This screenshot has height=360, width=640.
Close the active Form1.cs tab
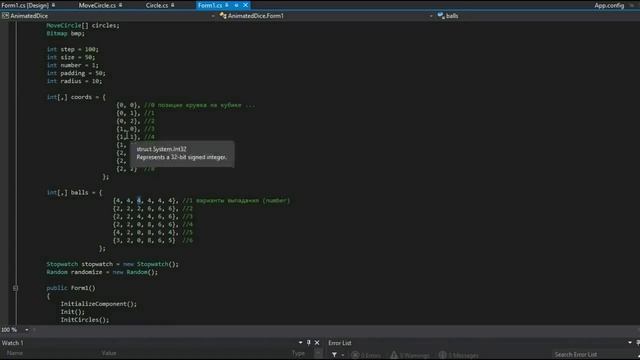245,5
